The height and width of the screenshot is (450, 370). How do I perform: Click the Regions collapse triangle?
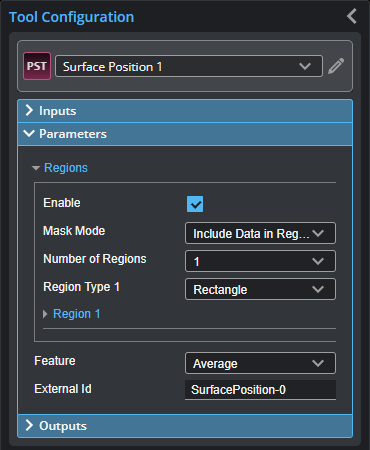[36, 168]
